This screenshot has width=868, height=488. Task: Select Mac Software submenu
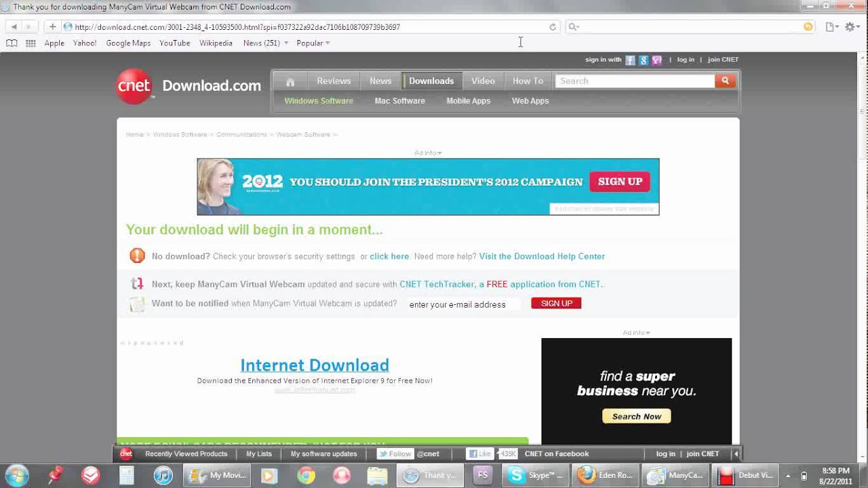[400, 100]
